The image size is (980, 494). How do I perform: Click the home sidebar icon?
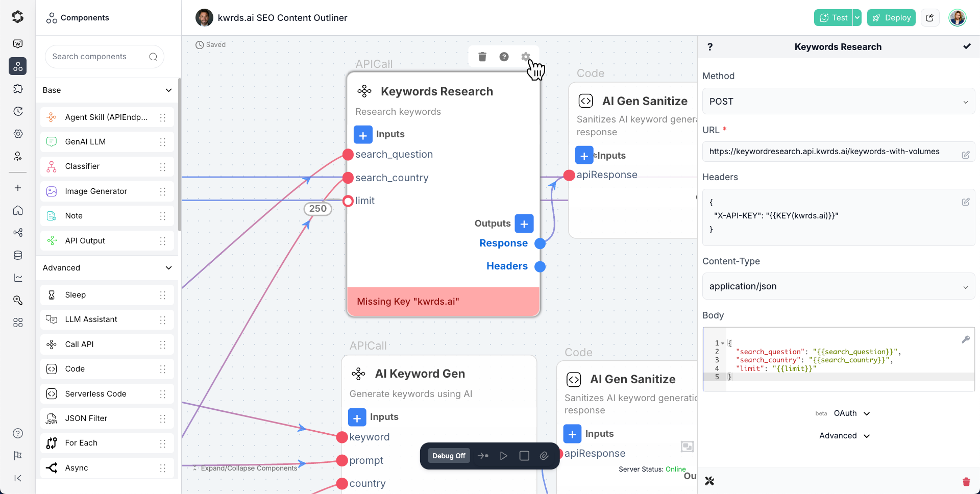coord(18,210)
